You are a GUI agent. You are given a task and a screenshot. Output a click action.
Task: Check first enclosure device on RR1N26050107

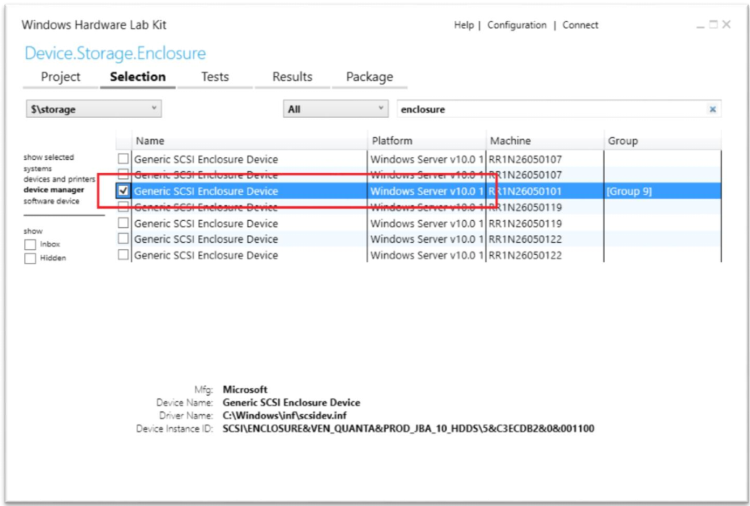[x=123, y=159]
